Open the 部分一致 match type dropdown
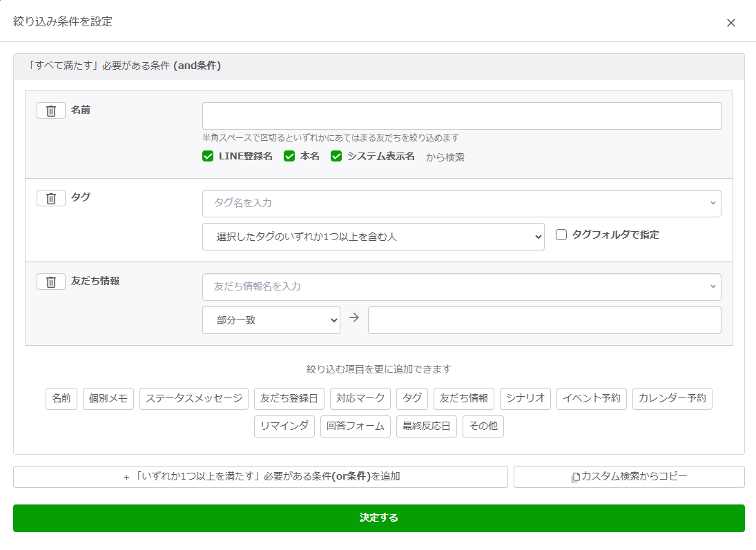The image size is (756, 550). 271,320
